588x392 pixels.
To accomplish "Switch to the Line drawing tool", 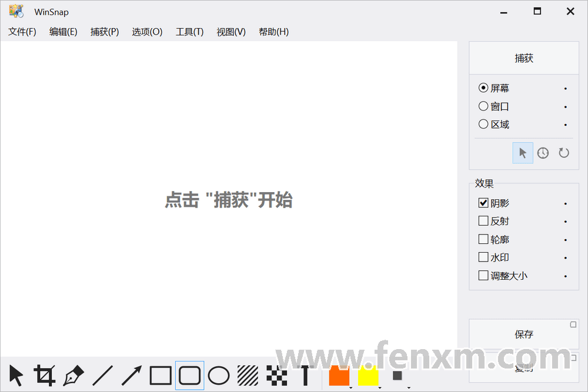I will click(x=102, y=375).
